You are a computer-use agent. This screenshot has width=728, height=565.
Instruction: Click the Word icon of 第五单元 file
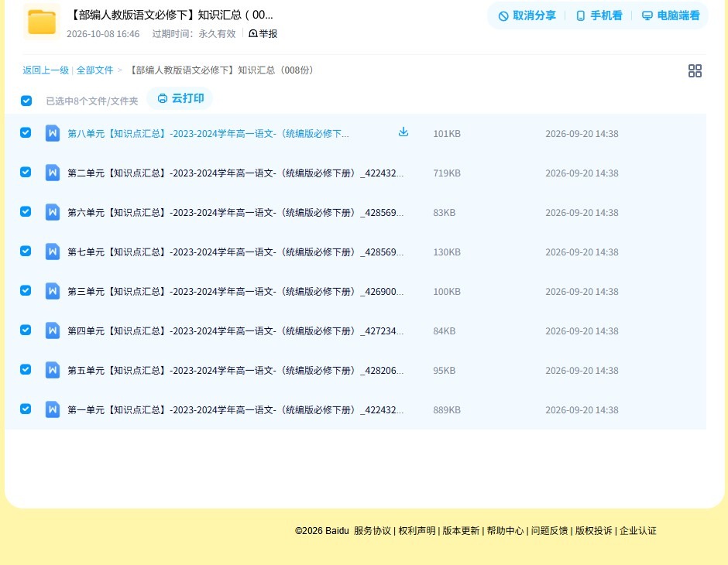click(53, 370)
